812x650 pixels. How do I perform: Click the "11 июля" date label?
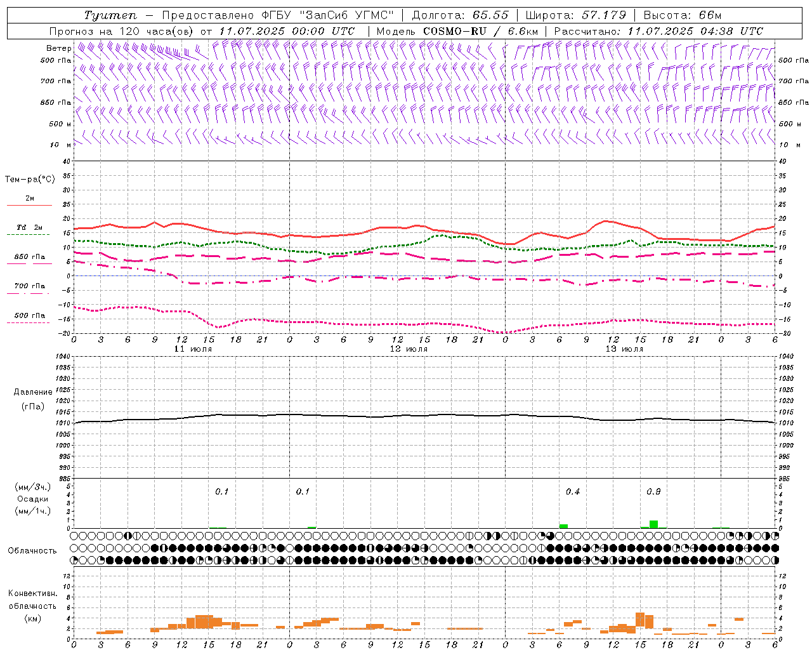pos(193,349)
